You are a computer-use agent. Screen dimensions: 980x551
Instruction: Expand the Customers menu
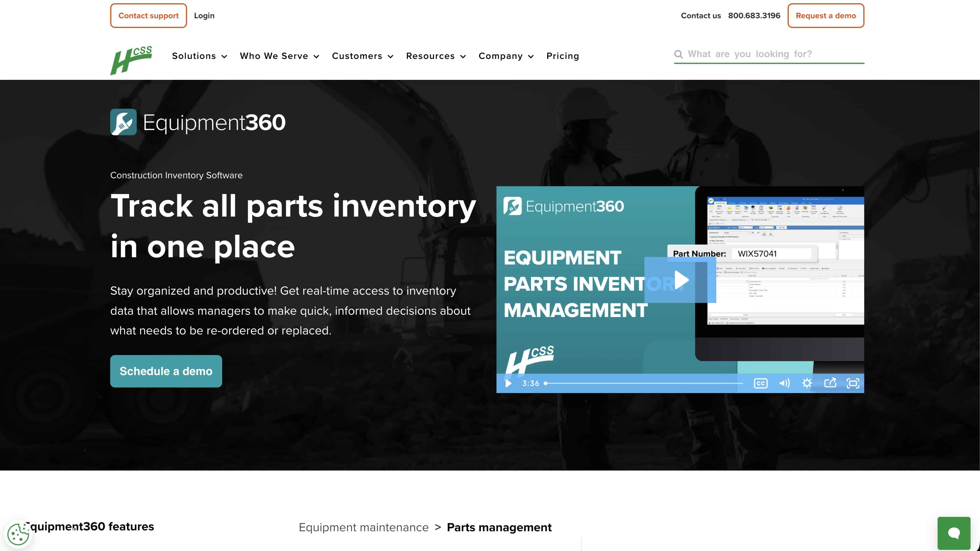pos(362,56)
